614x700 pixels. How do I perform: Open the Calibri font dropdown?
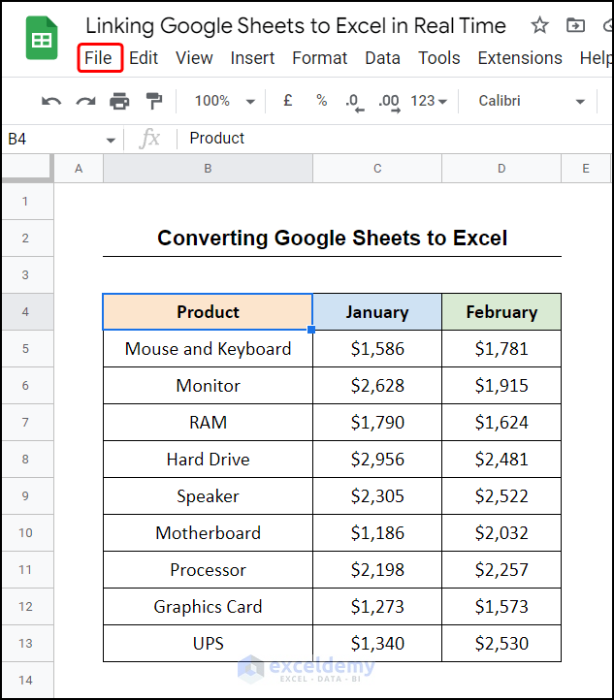[x=533, y=101]
